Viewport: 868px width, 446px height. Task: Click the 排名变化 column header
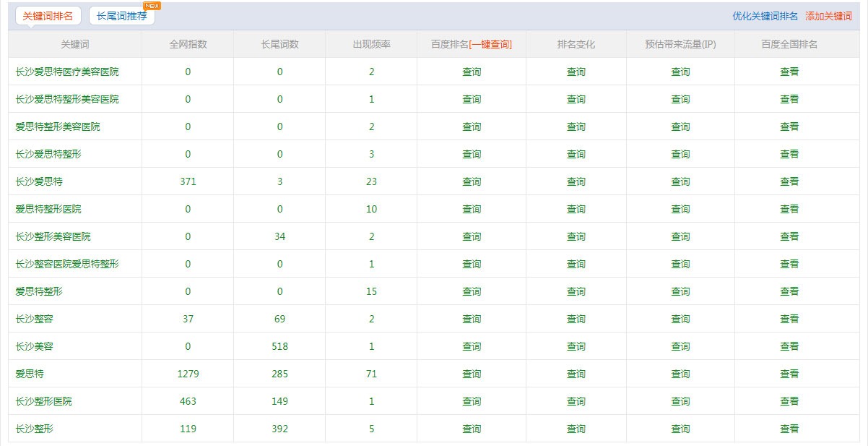pos(576,44)
